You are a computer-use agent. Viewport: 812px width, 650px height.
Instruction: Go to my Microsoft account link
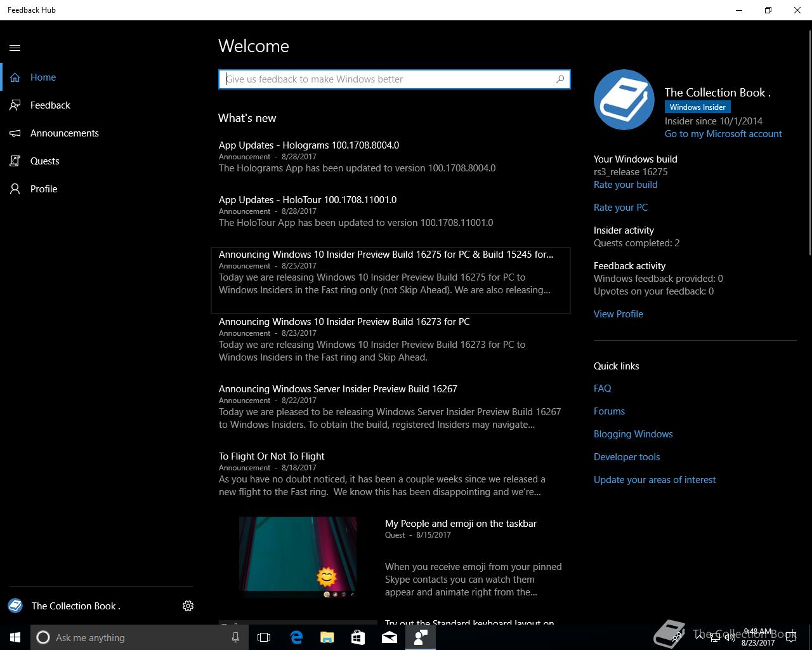pyautogui.click(x=723, y=134)
